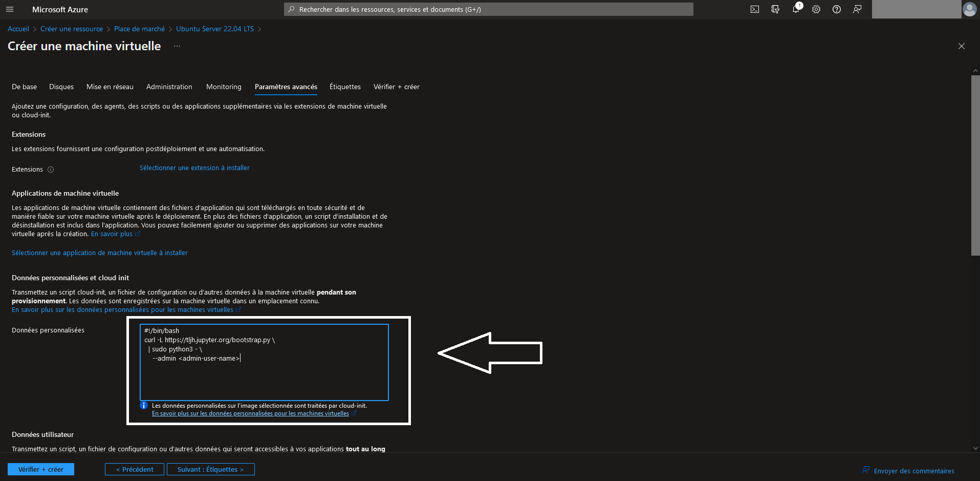
Task: Click the Microsoft Azure home title
Action: 60,9
